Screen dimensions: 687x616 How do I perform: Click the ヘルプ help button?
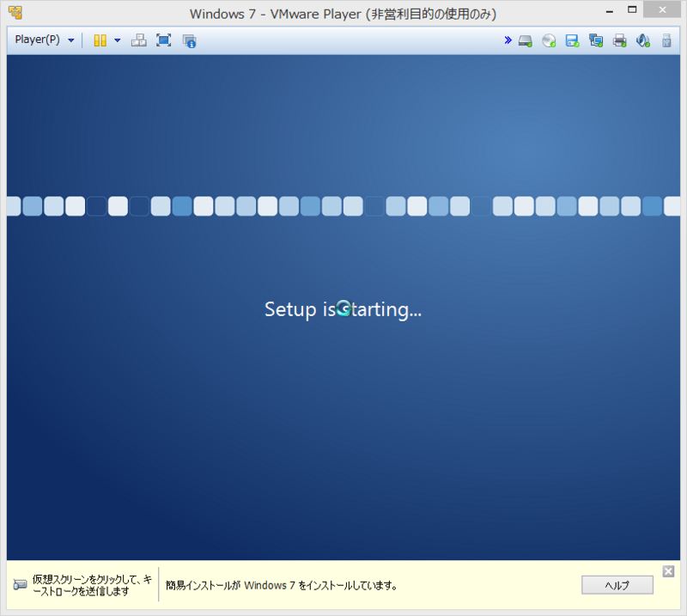(617, 585)
